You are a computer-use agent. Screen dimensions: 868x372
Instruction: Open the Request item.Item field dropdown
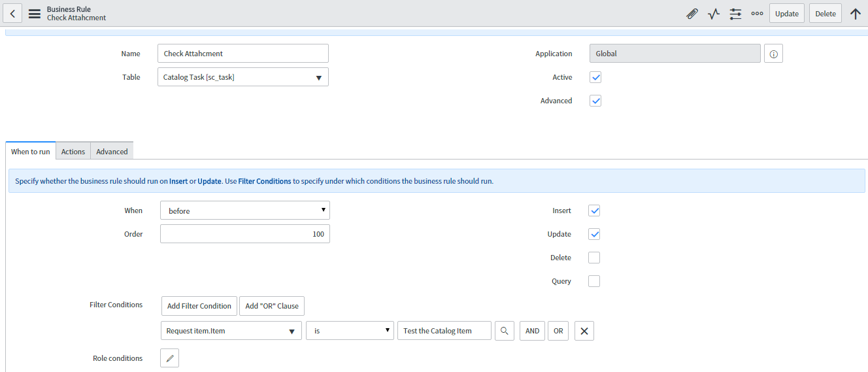click(x=231, y=331)
